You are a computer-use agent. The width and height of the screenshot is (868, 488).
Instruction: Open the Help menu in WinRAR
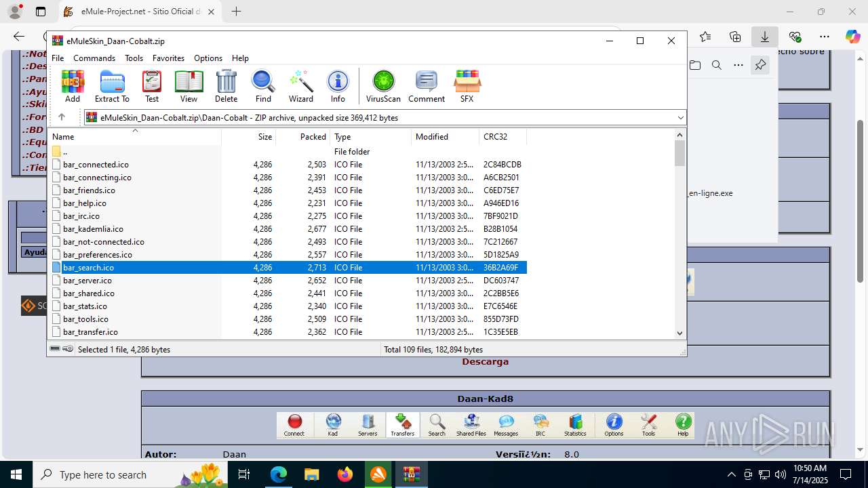coord(240,58)
